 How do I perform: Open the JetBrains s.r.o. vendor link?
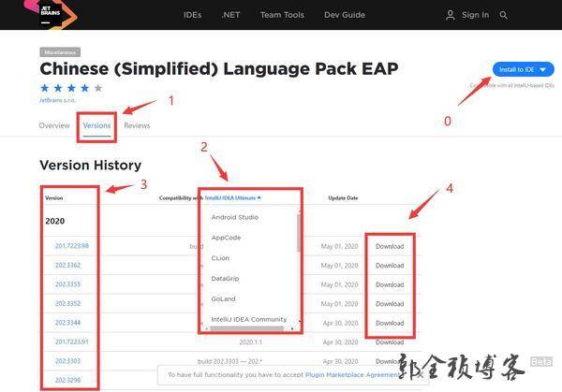57,100
